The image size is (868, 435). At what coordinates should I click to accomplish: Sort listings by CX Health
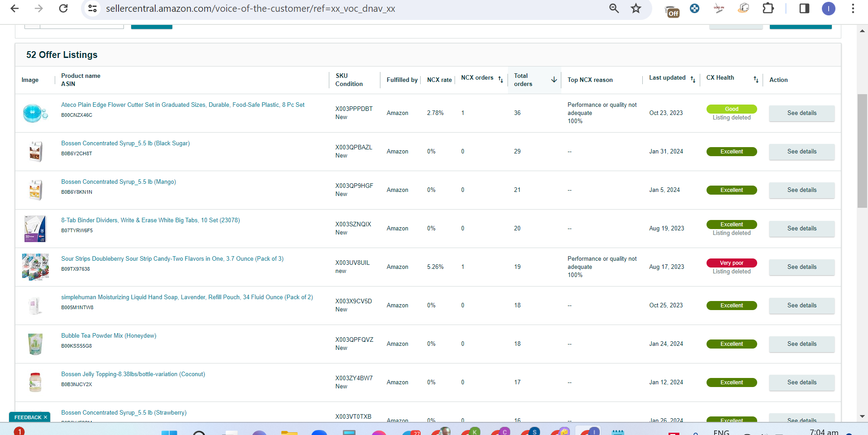pyautogui.click(x=756, y=79)
